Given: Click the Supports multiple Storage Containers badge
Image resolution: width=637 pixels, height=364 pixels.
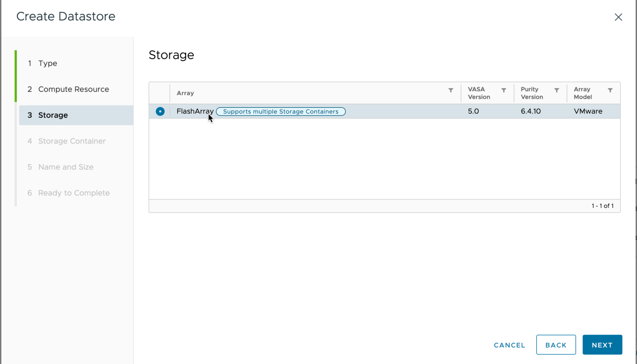Looking at the screenshot, I should 280,111.
